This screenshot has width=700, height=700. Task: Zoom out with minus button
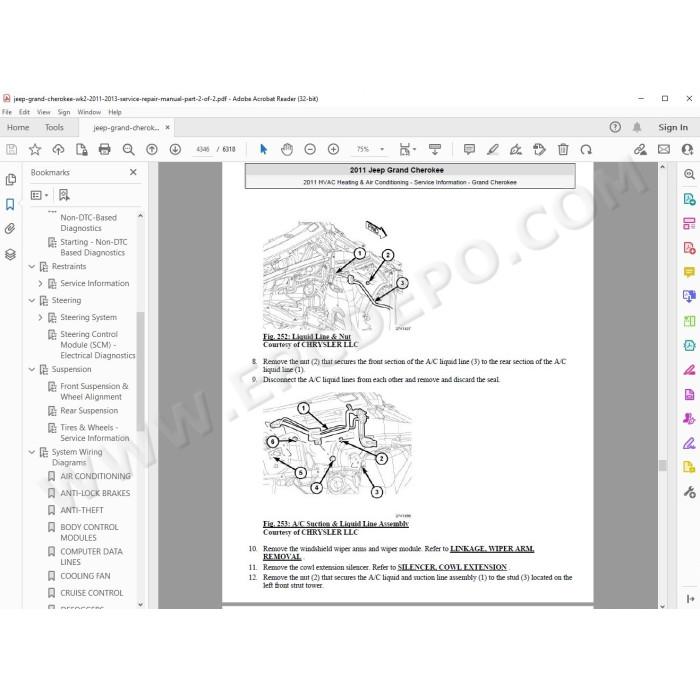click(310, 150)
